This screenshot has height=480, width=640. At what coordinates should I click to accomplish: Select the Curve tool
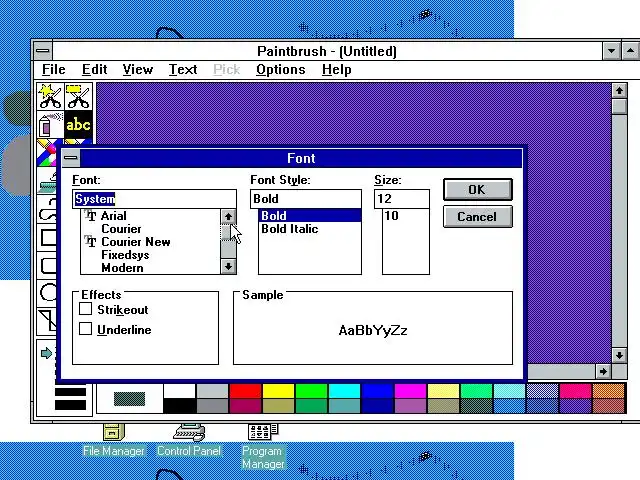click(x=47, y=209)
